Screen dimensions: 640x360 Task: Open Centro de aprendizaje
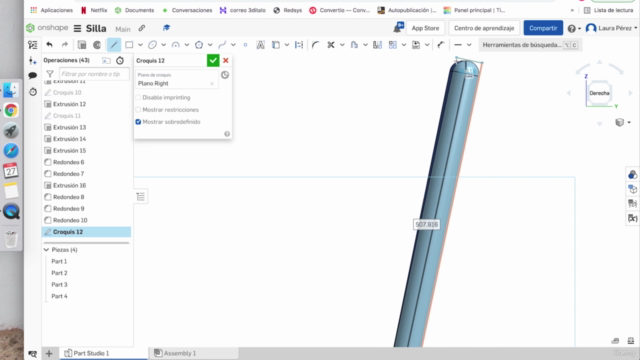484,28
